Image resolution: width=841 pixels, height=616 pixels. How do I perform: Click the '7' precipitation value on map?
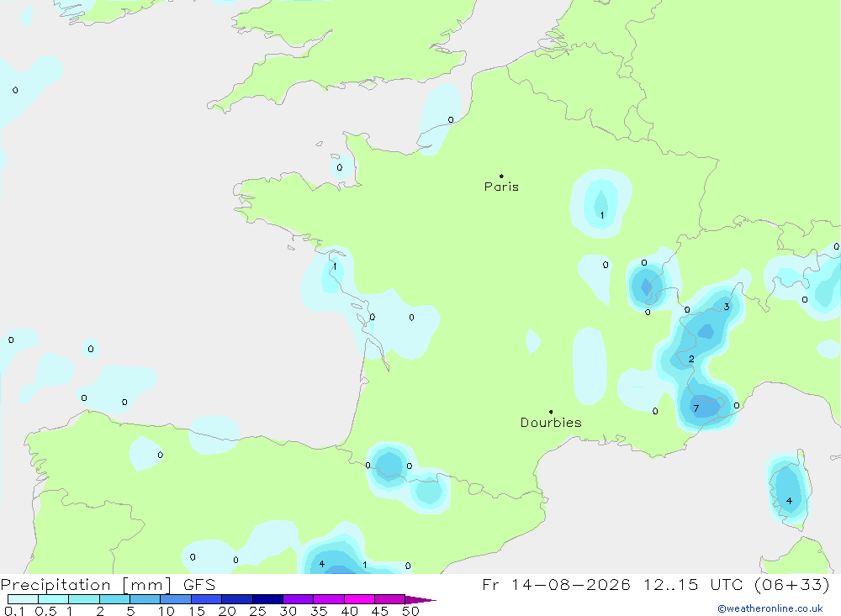coord(696,408)
